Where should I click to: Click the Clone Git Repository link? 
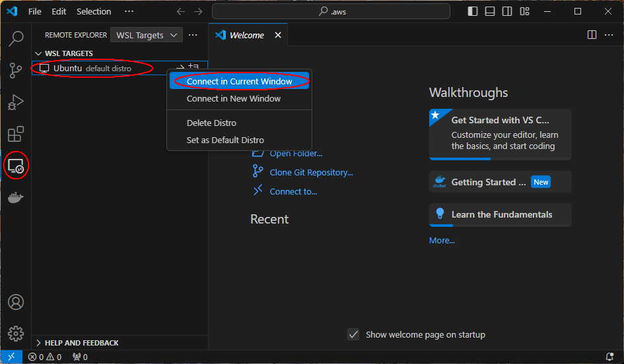point(311,172)
